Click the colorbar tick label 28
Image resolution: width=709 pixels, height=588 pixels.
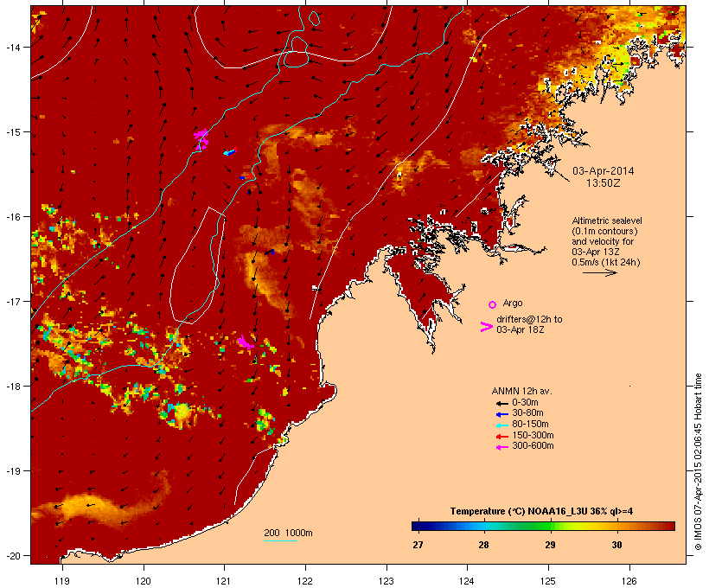pyautogui.click(x=484, y=545)
